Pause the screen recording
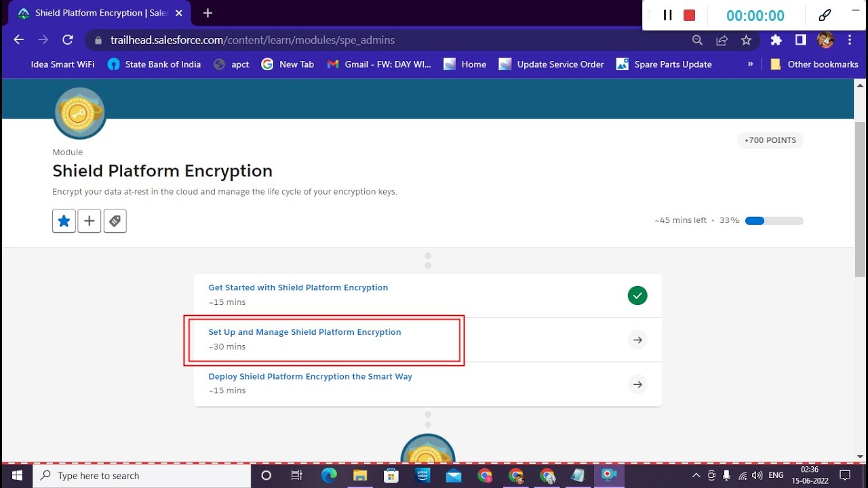Screen dimensions: 868x488 667,15
